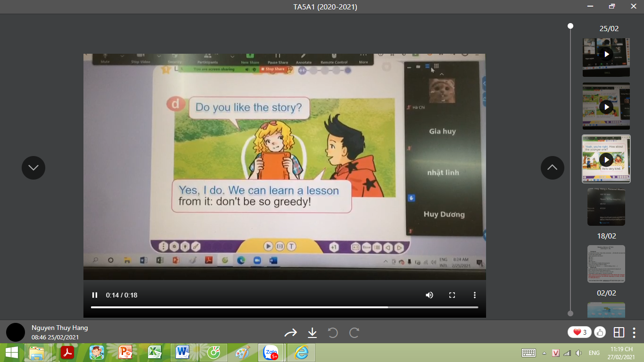
Task: Rotate media clockwise
Action: point(355,333)
